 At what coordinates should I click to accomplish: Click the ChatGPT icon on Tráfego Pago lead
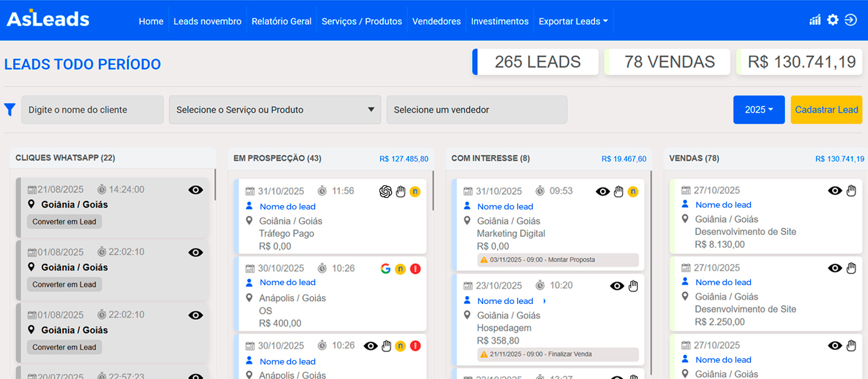[x=385, y=191]
